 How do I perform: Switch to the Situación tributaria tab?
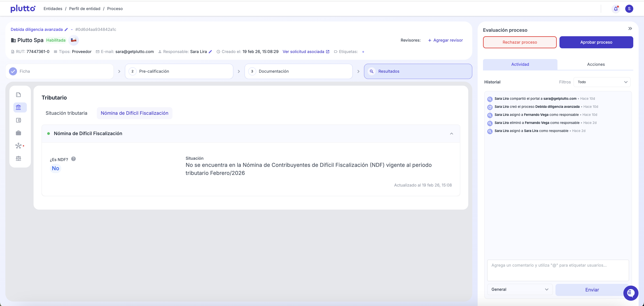[x=66, y=113]
